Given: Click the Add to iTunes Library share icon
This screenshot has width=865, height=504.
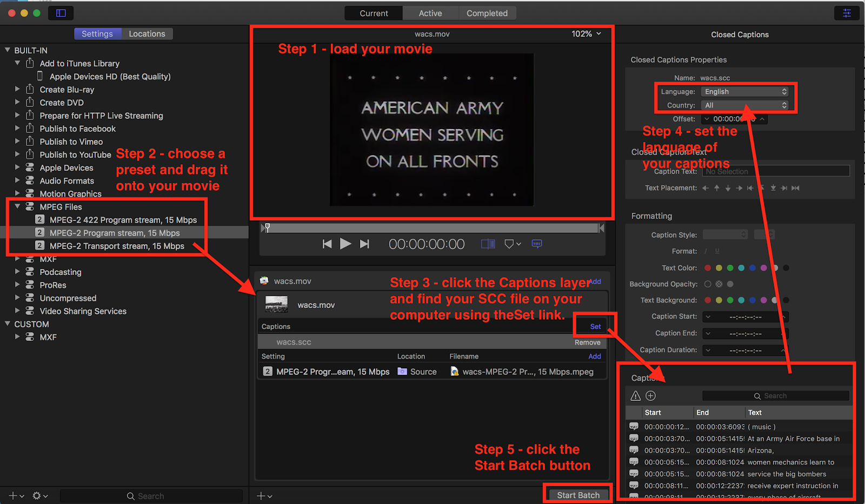Looking at the screenshot, I should (30, 63).
